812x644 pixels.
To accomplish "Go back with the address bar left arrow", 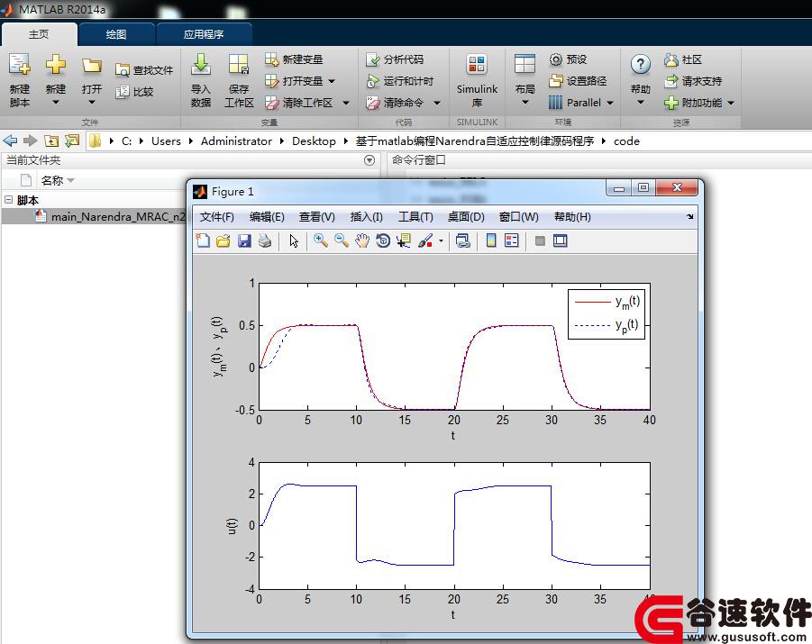I will (10, 141).
